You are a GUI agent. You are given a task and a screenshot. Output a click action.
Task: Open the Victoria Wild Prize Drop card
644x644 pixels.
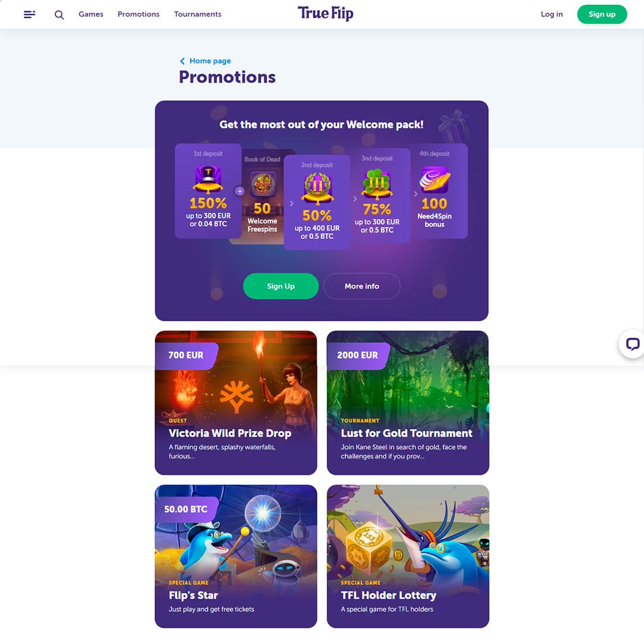[x=236, y=403]
